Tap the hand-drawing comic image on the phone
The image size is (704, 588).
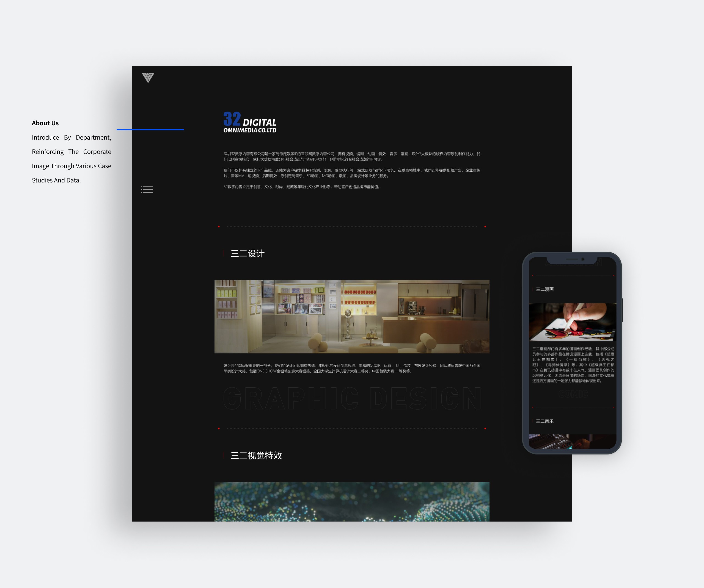point(572,322)
